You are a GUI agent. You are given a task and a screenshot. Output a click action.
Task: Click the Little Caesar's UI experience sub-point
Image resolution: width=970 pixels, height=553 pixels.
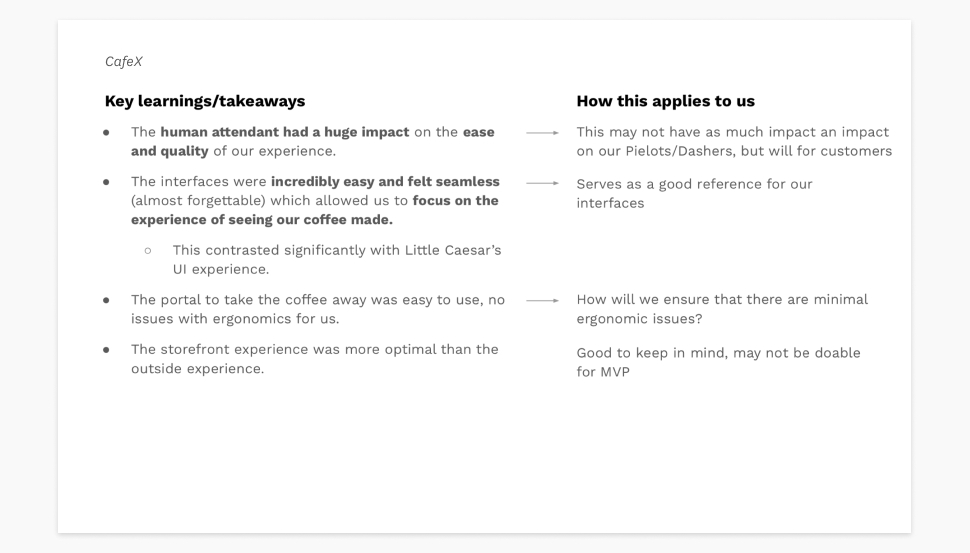336,259
